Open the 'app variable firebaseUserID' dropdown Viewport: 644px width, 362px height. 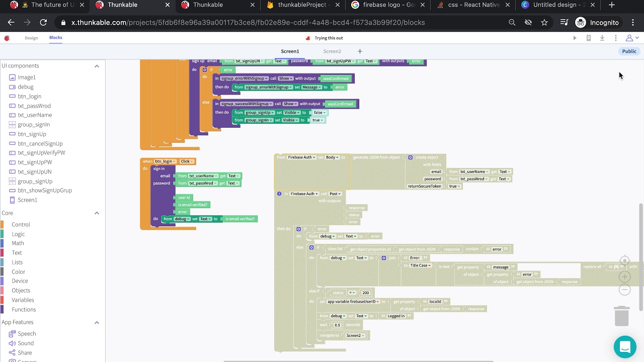tap(353, 302)
